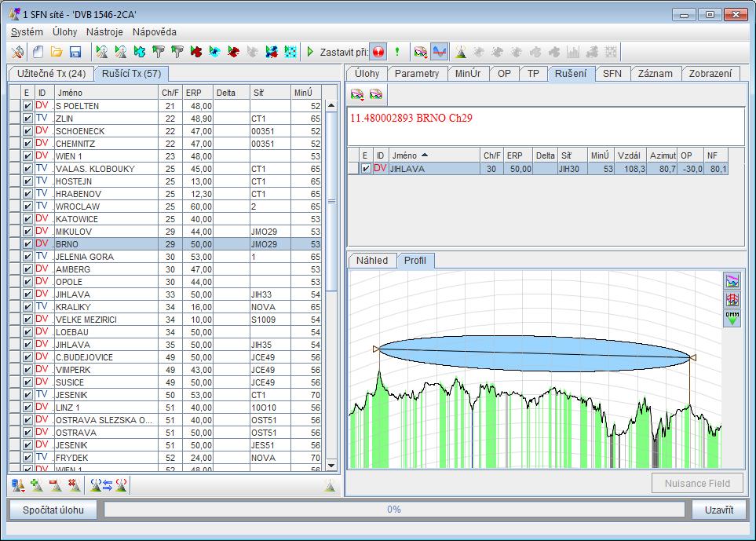Click the Uzavřít button
Viewport: 756px width, 541px height.
coord(719,510)
